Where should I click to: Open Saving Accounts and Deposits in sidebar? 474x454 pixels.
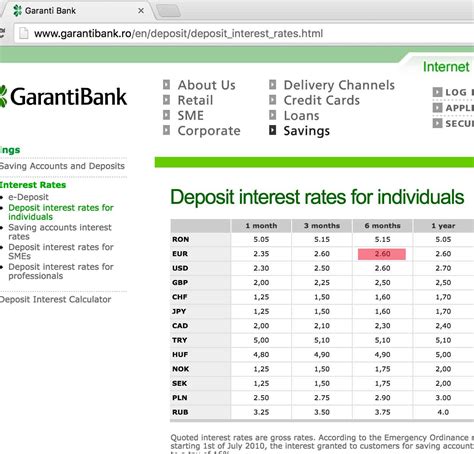62,166
